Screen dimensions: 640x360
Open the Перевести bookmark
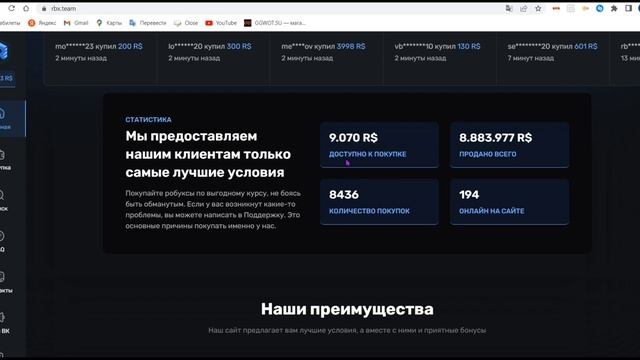pyautogui.click(x=148, y=23)
